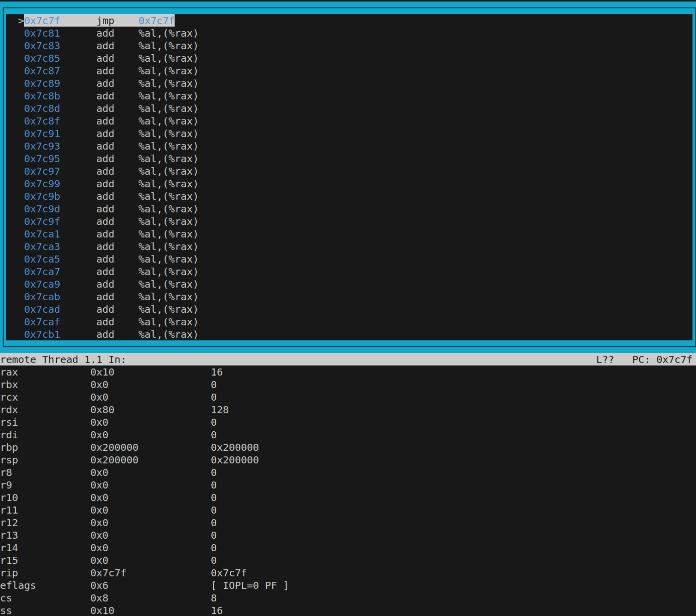The height and width of the screenshot is (616, 696).
Task: Select disassembly address 0x7cb1
Action: click(x=42, y=334)
